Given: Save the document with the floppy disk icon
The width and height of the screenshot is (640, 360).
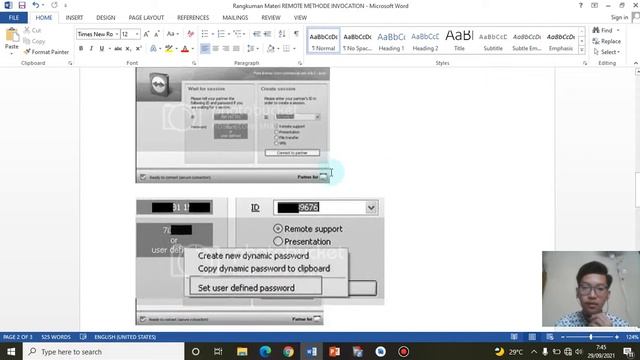Looking at the screenshot, I should pyautogui.click(x=22, y=5).
